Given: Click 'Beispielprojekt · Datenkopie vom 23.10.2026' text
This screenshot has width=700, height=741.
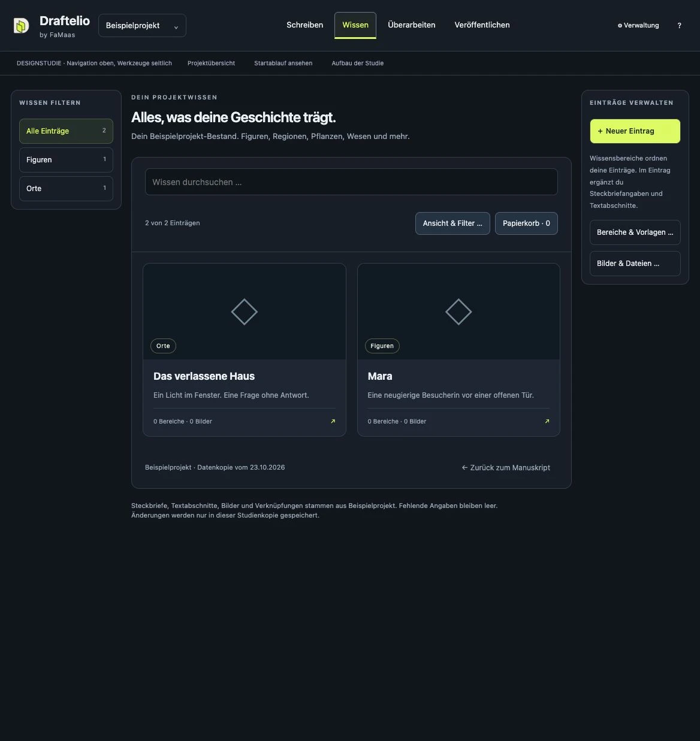Looking at the screenshot, I should pyautogui.click(x=215, y=467).
